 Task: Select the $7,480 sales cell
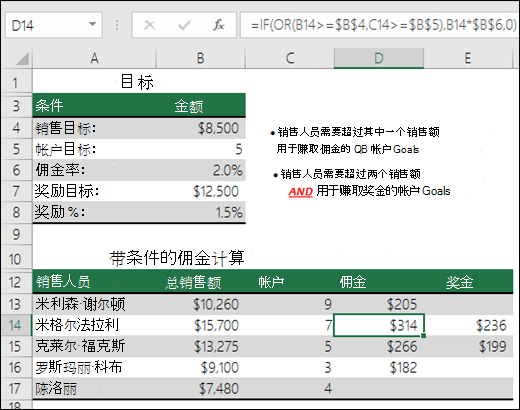coord(201,388)
